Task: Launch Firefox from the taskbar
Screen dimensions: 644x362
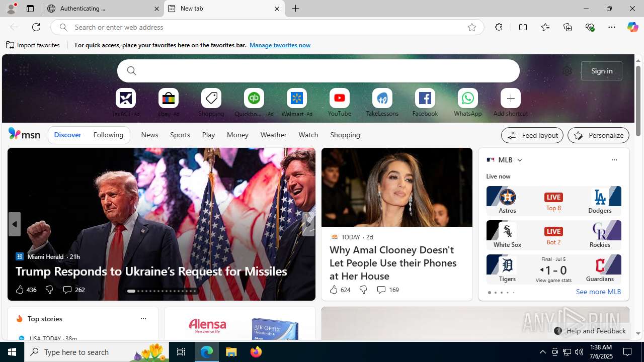Action: tap(256, 352)
